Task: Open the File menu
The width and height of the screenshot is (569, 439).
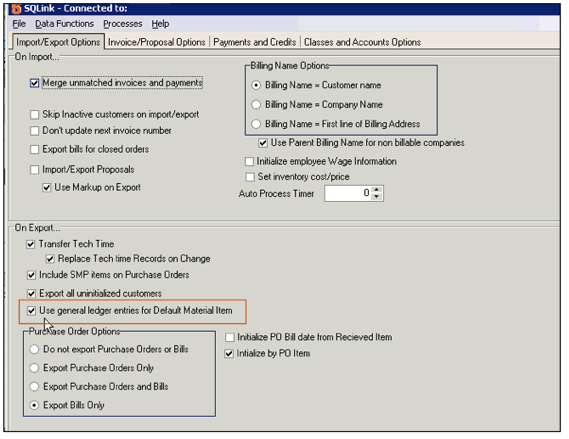Action: 19,24
